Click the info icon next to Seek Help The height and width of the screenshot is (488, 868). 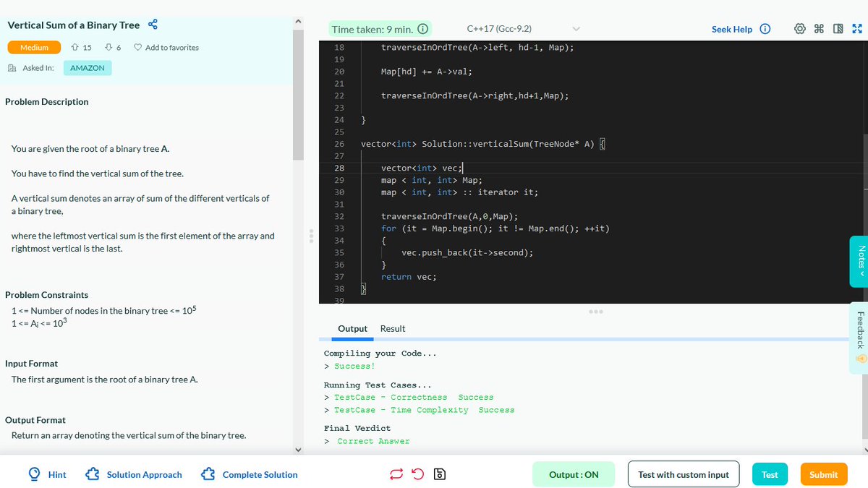coord(764,29)
